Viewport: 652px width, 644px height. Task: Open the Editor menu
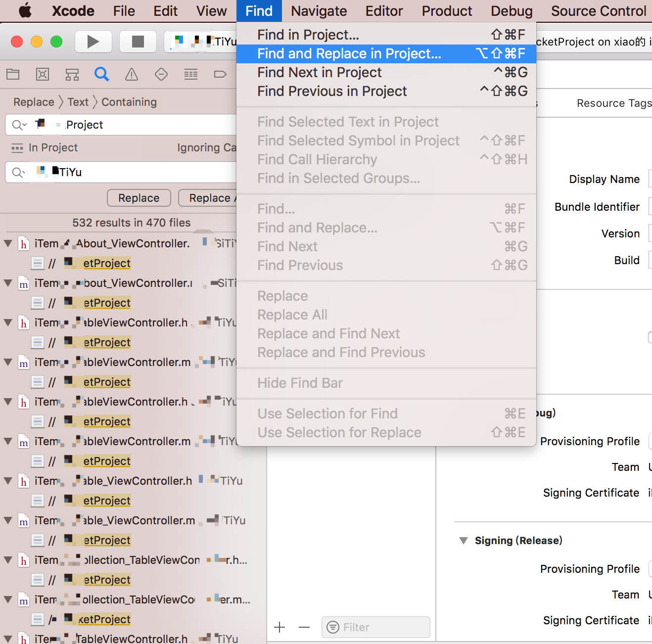[x=384, y=11]
